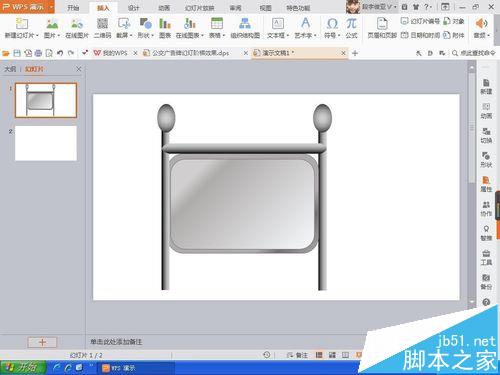Switch to the 视图 ribbon tab
Screen dimensions: 500x375
tap(265, 8)
